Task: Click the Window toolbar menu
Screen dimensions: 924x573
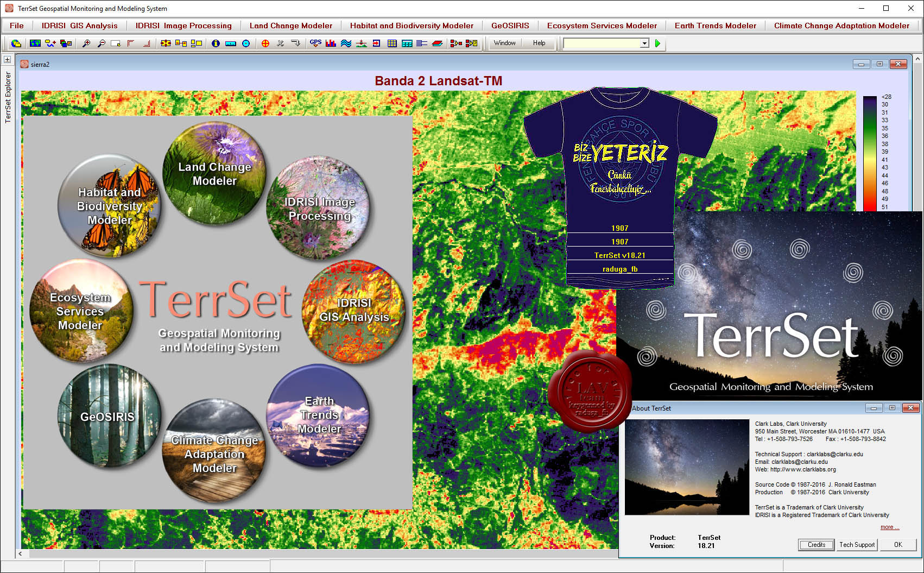Action: pos(505,43)
